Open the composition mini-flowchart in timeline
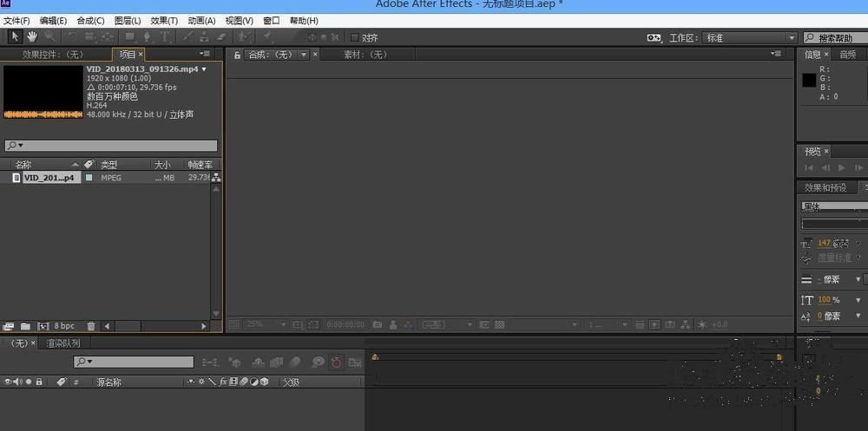Viewport: 868px width, 431px height. pyautogui.click(x=210, y=362)
